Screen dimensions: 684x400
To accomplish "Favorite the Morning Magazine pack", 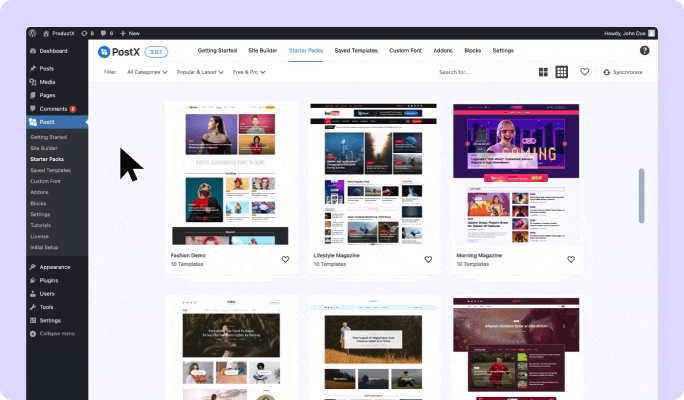I will tap(571, 260).
